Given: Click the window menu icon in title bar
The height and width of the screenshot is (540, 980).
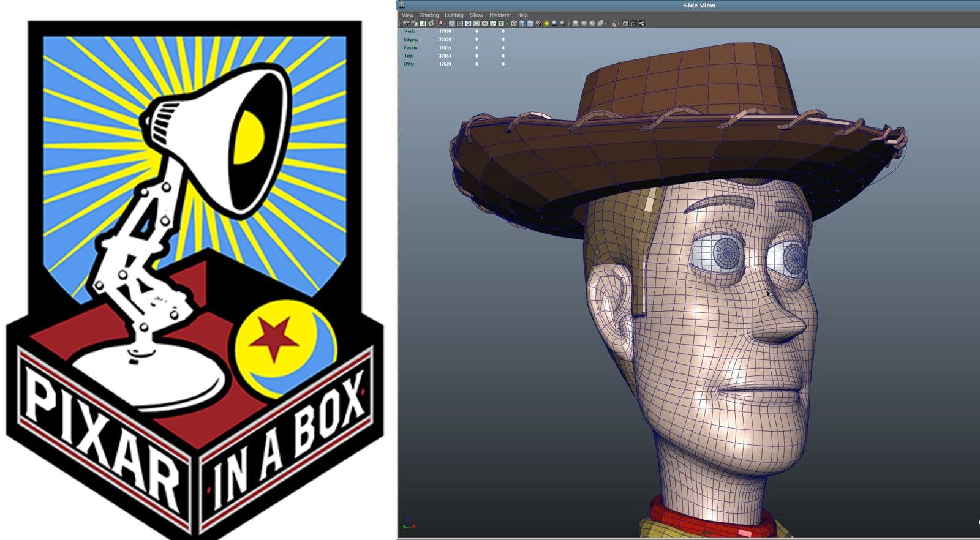Looking at the screenshot, I should point(402,5).
